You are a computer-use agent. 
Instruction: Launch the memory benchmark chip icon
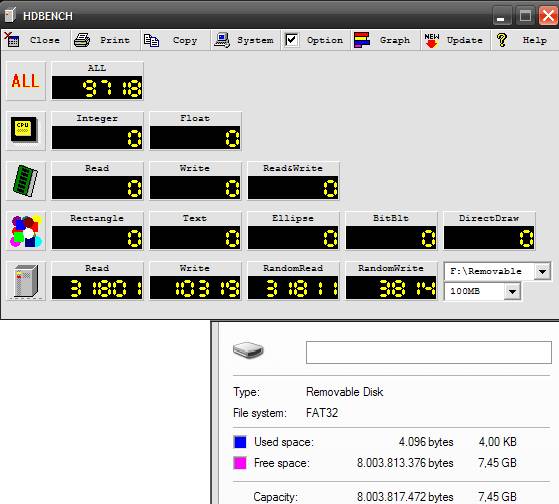(x=26, y=181)
